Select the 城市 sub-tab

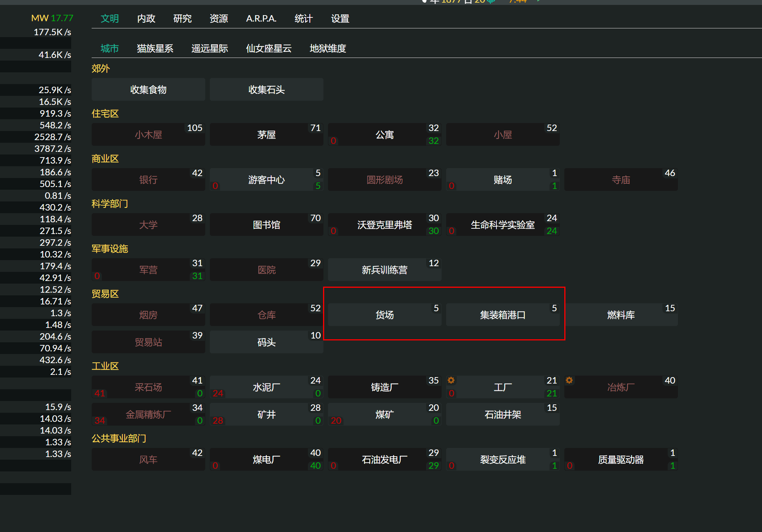tap(110, 48)
